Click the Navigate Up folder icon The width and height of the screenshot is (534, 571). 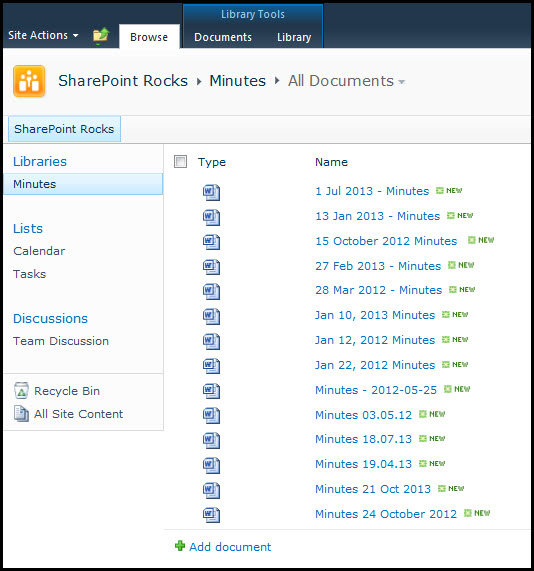(x=101, y=36)
